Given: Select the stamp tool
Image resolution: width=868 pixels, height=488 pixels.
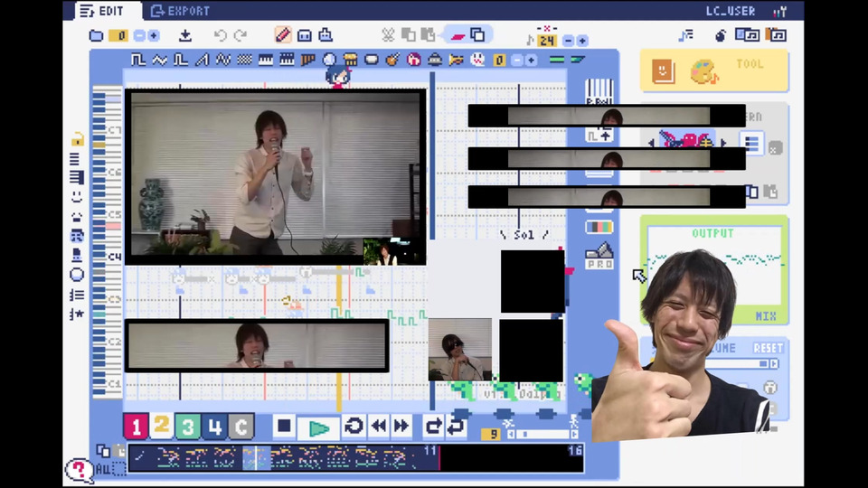Looking at the screenshot, I should (x=325, y=35).
